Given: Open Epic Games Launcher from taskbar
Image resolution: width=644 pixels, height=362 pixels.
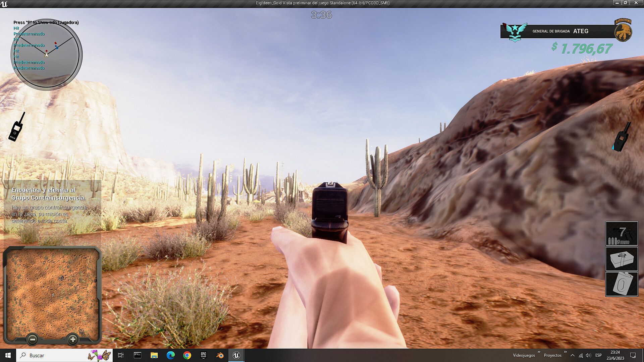Looking at the screenshot, I should (x=204, y=355).
